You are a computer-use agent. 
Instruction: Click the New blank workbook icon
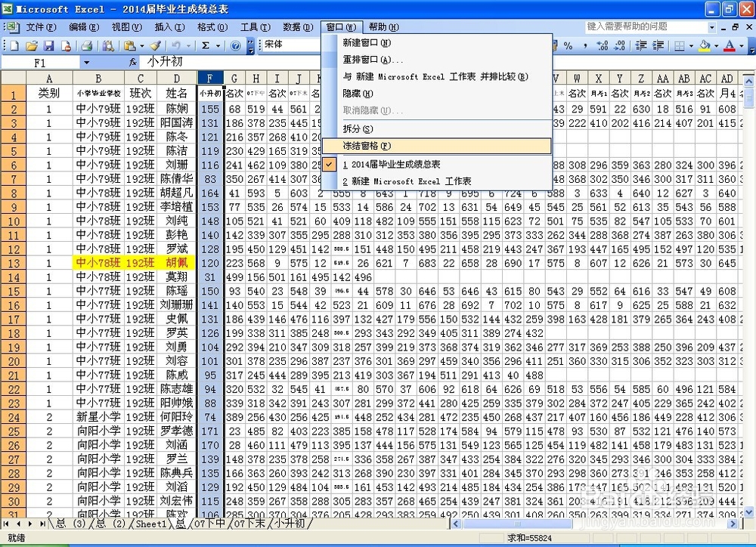(x=13, y=45)
